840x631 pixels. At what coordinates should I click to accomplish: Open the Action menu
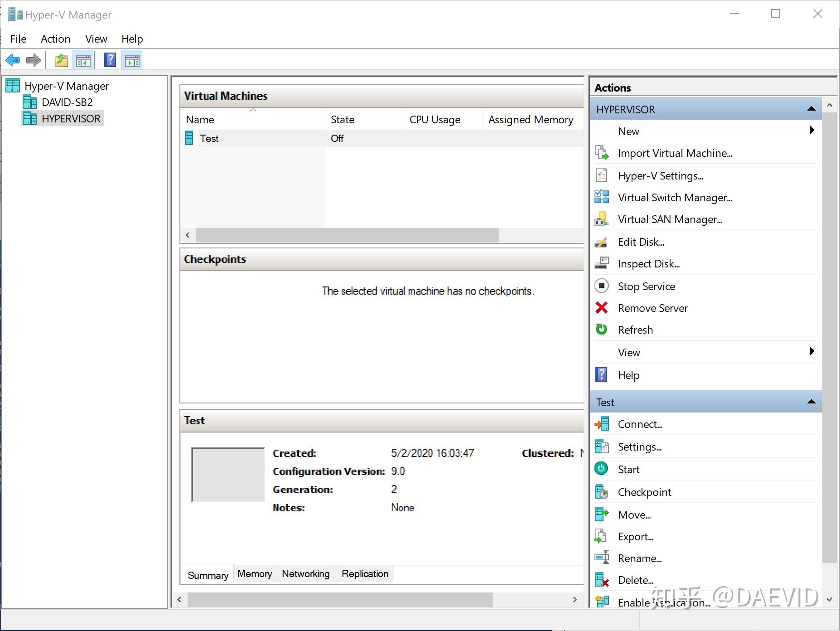click(x=55, y=39)
